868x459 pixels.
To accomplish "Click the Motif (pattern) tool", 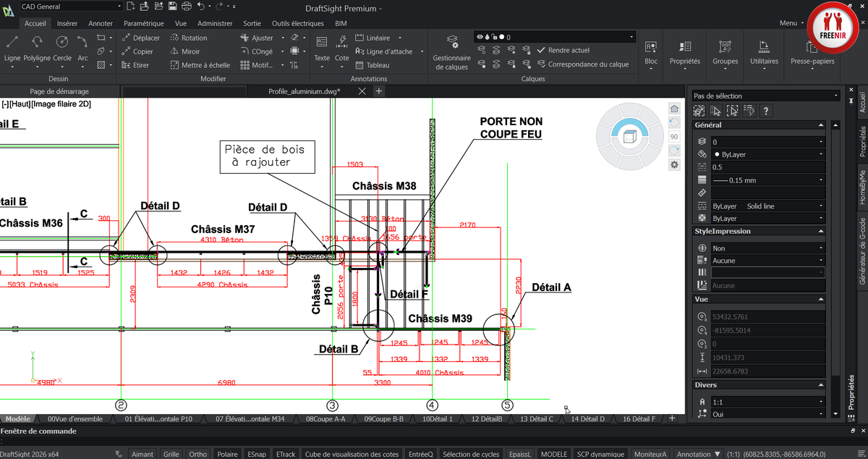I will click(x=256, y=65).
